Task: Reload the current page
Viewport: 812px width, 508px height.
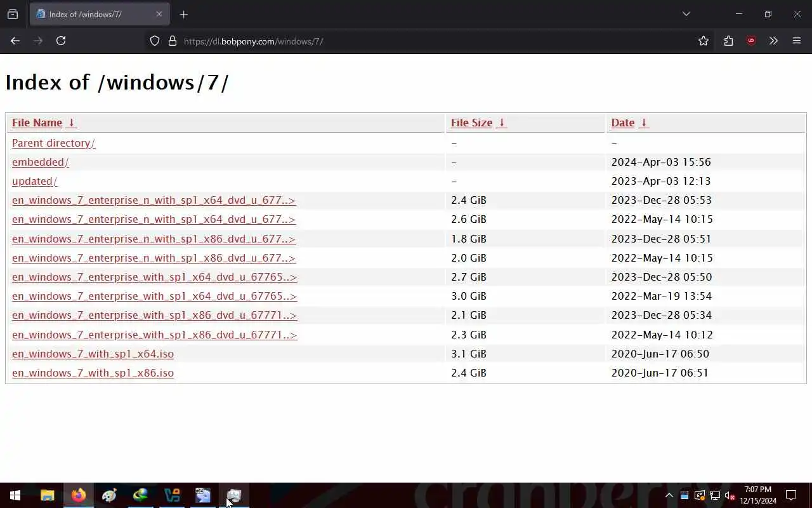Action: [x=61, y=41]
